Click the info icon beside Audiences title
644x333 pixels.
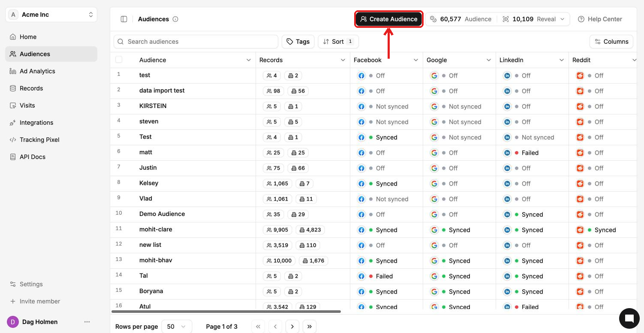[175, 19]
